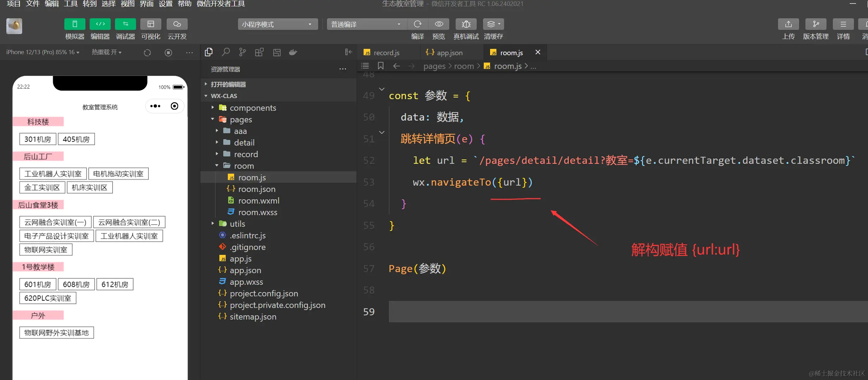This screenshot has height=380, width=868.
Task: Toggle the debugger panel button
Action: (125, 24)
